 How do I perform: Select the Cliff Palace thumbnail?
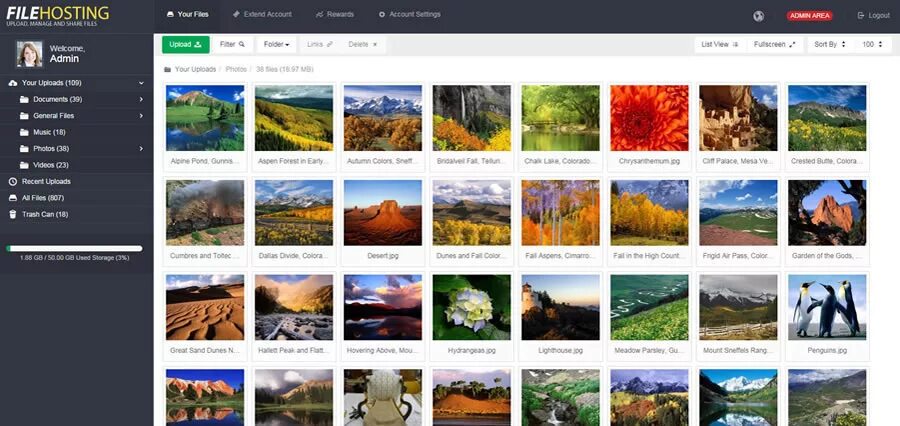(738, 118)
